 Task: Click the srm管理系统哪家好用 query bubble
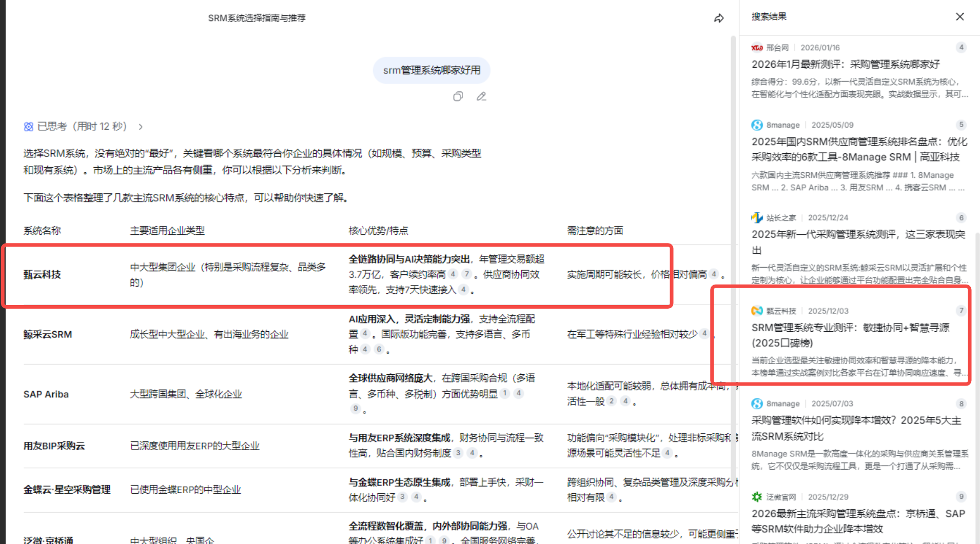pos(432,70)
